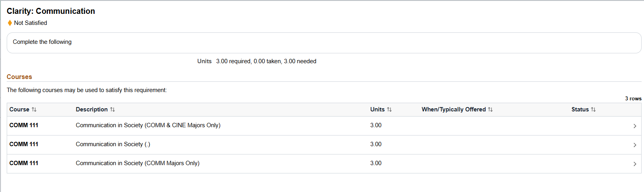Select COMM 111 in COMM Majors Only row
Viewport: 644px width, 192px height.
pyautogui.click(x=24, y=163)
